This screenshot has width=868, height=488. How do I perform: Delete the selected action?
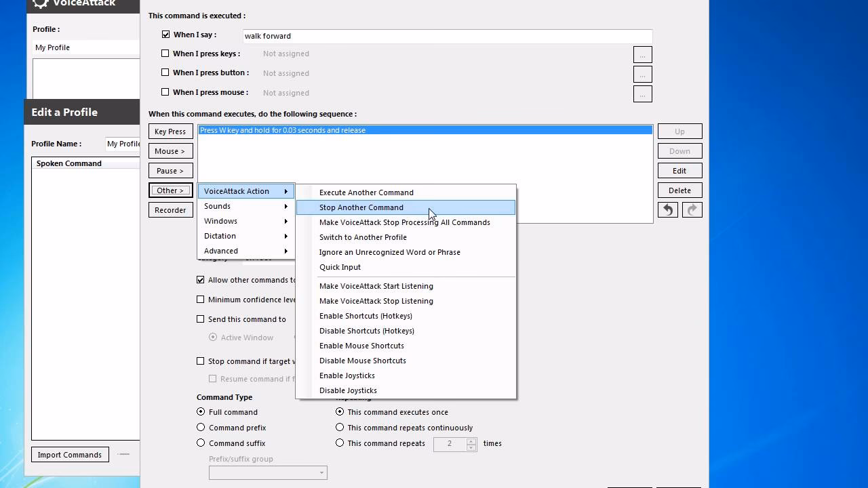click(x=679, y=190)
